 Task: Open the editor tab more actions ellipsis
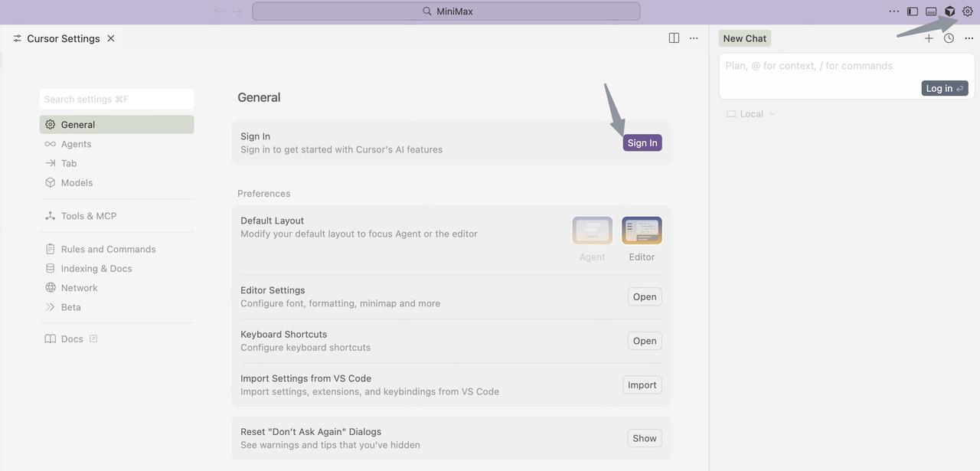click(x=694, y=38)
